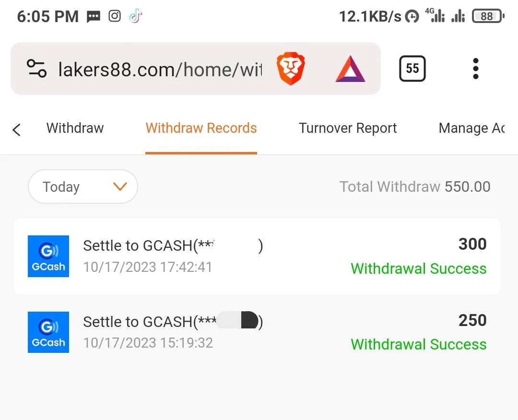The height and width of the screenshot is (420, 518).
Task: Open the 300 withdrawal record at 17:42:41
Action: point(258,256)
